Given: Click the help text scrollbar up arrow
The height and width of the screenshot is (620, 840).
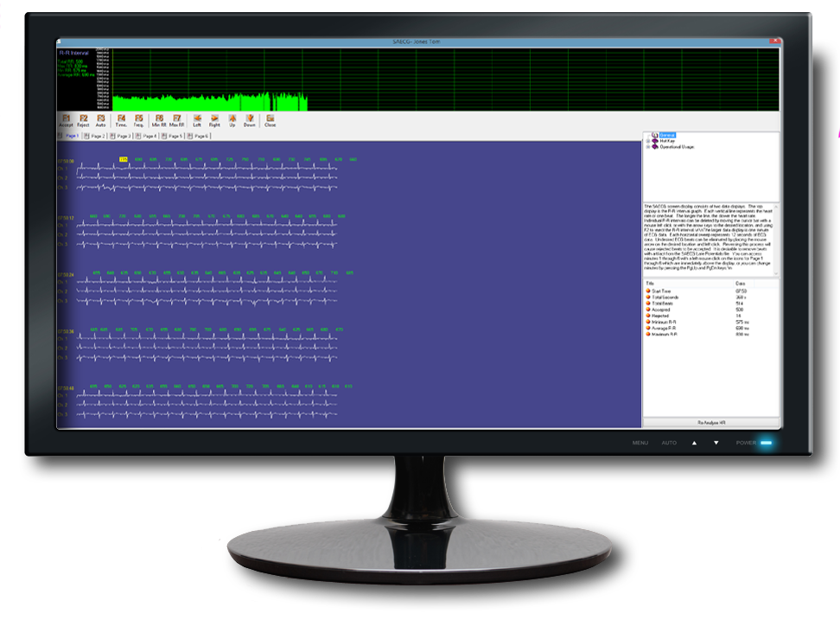Looking at the screenshot, I should coord(774,207).
